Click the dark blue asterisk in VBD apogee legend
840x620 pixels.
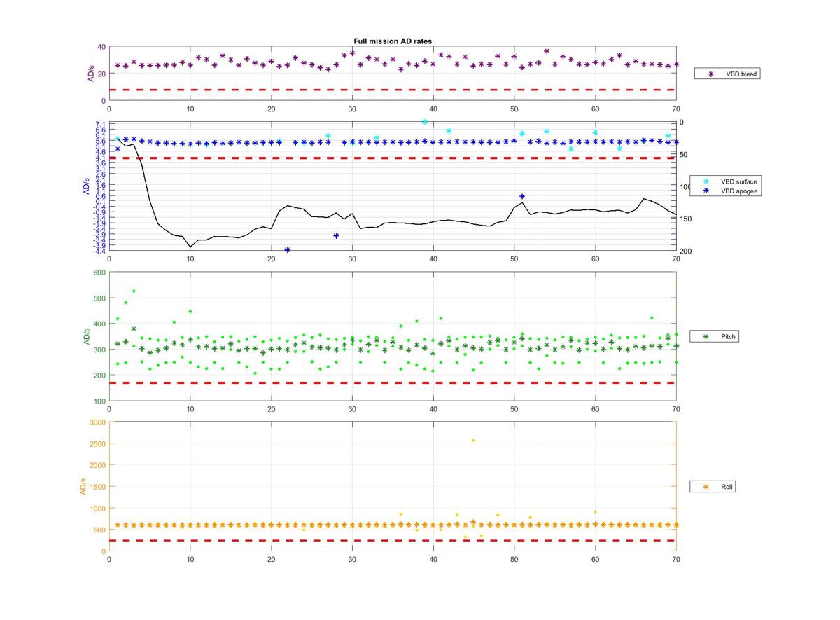706,191
